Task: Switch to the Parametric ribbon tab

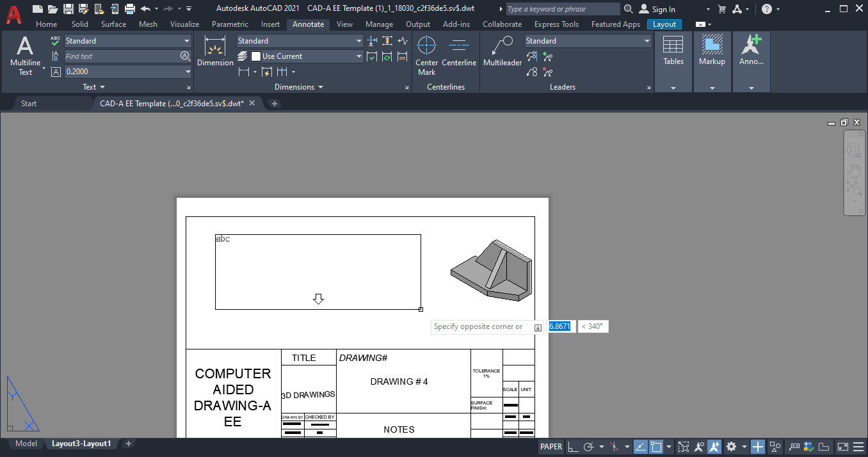Action: click(x=230, y=24)
